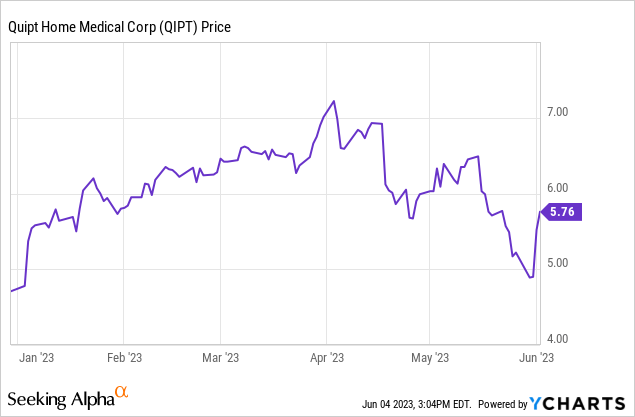Click the 5.00 y-axis price label
This screenshot has width=635, height=417.
click(x=555, y=263)
